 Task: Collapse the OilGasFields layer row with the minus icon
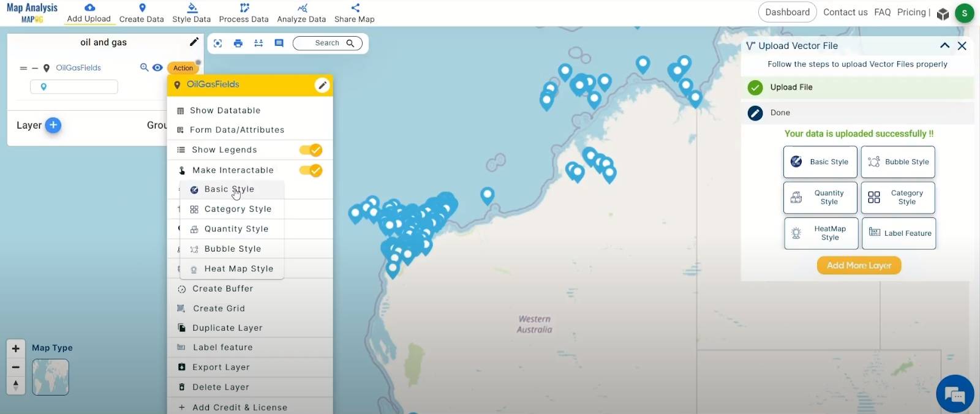(35, 68)
